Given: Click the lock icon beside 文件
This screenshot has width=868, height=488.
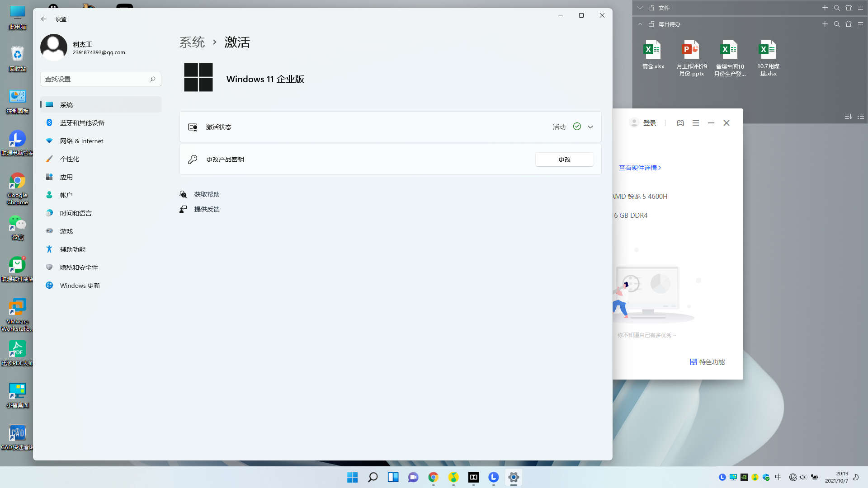Looking at the screenshot, I should coord(651,8).
